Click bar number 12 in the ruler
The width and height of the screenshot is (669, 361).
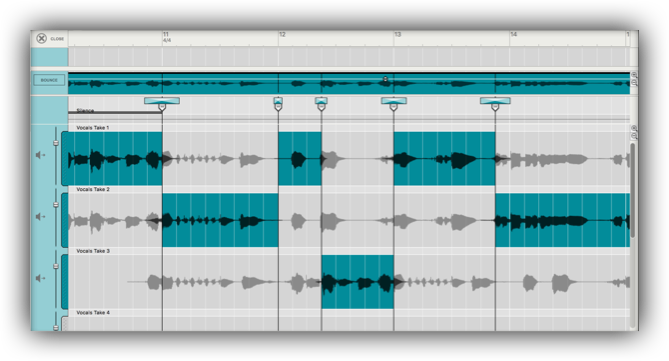coord(282,34)
